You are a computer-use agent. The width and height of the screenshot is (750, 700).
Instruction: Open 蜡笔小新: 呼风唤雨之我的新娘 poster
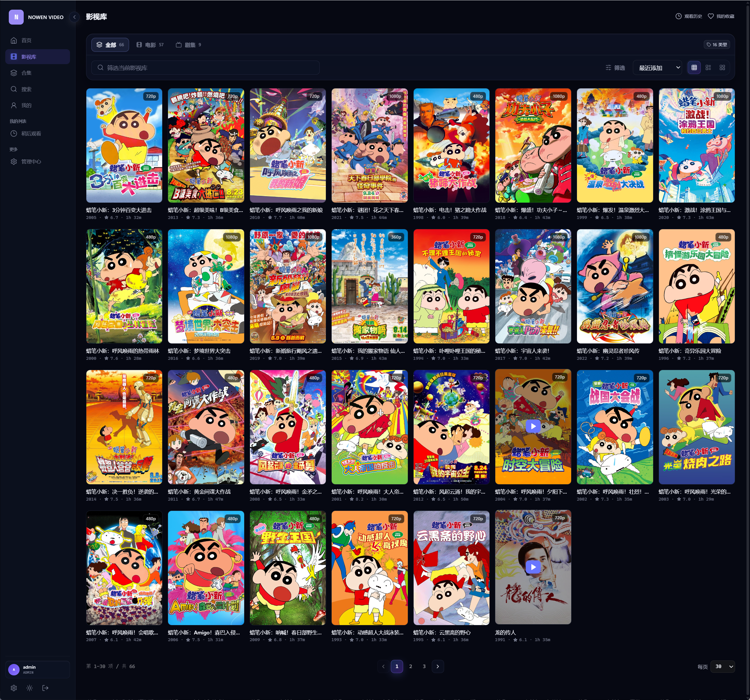point(288,146)
